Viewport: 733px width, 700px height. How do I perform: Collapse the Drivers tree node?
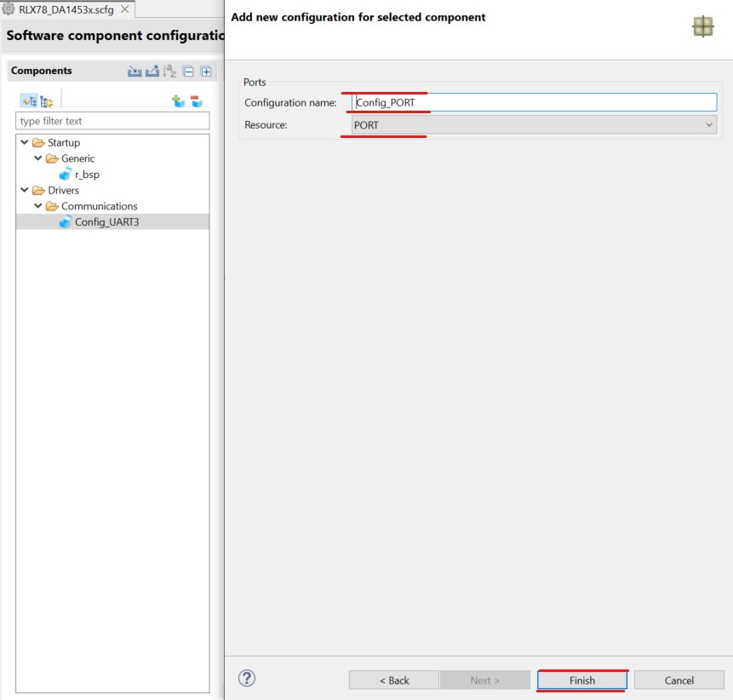click(25, 190)
